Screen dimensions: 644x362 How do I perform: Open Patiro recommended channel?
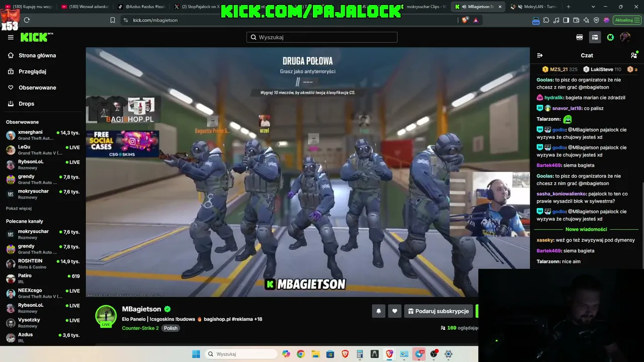coord(43,279)
